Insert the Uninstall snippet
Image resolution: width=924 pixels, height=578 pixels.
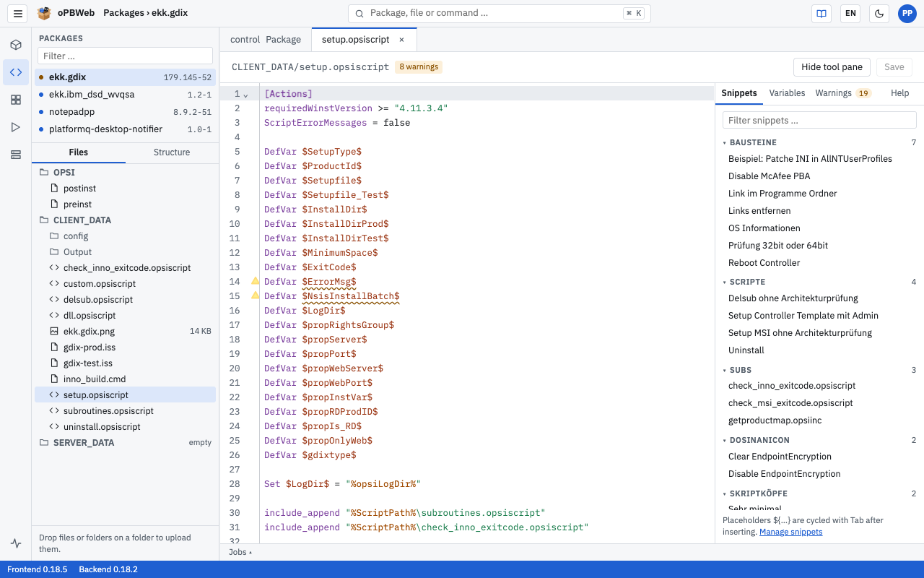819,350
